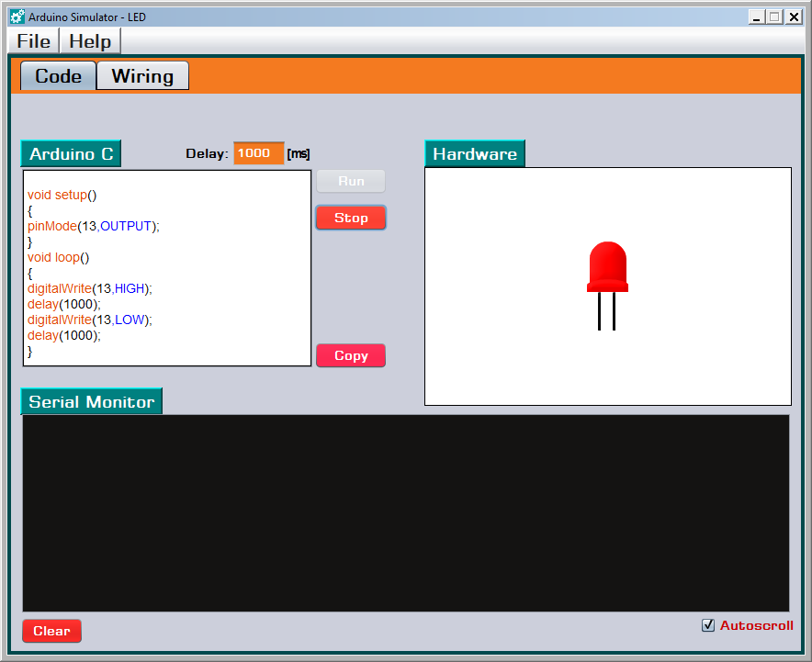Copy the Arduino code

pyautogui.click(x=351, y=355)
